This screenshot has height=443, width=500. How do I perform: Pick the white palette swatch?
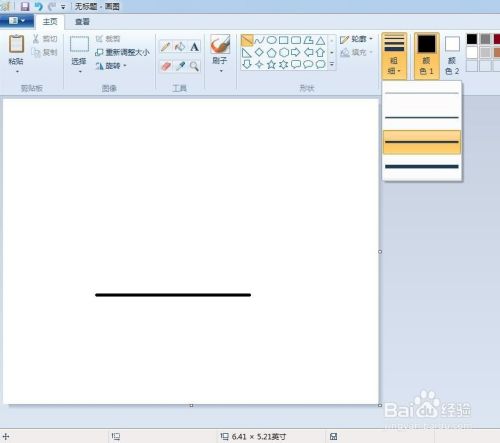click(x=472, y=52)
